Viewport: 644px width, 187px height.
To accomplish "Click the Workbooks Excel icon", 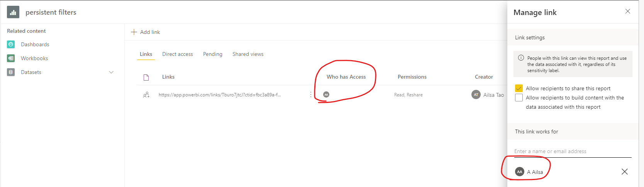I will (11, 58).
